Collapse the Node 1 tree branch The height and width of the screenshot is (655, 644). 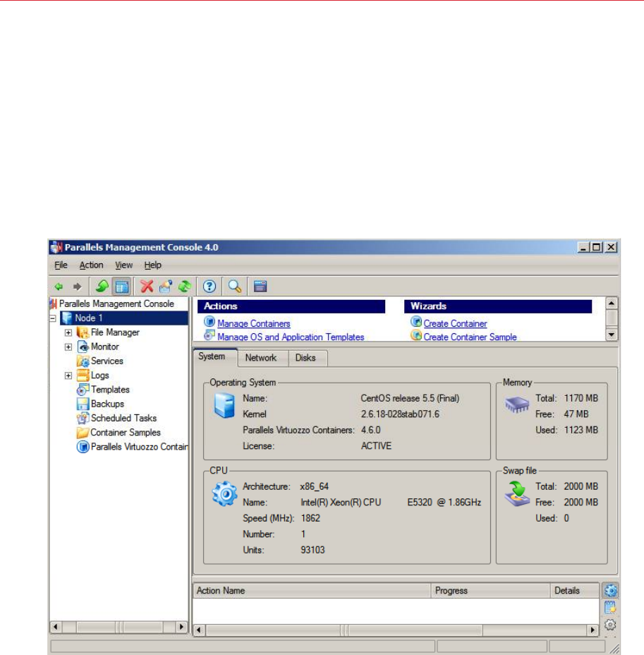pyautogui.click(x=53, y=318)
